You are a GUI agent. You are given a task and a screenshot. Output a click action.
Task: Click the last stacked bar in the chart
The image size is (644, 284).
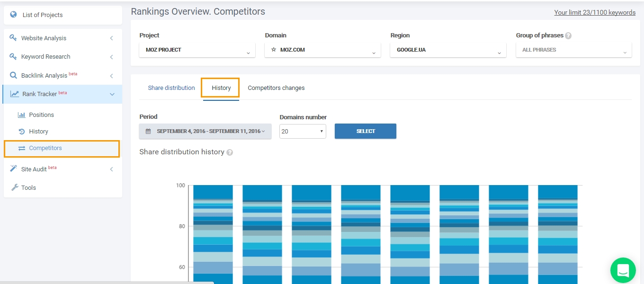[x=558, y=234]
